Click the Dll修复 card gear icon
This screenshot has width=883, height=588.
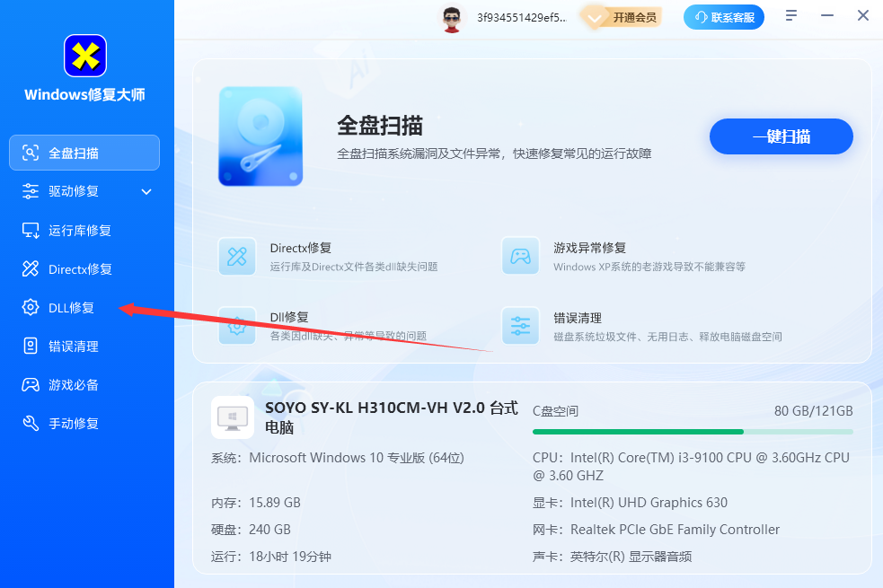tap(237, 326)
